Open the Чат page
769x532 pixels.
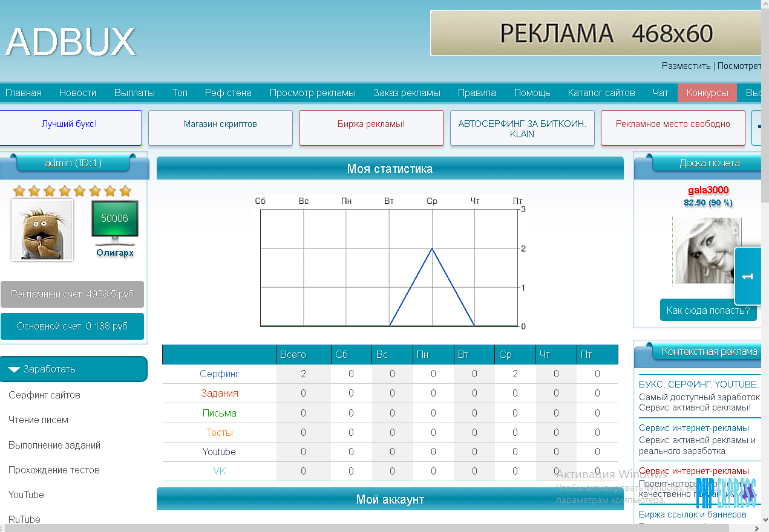point(661,92)
